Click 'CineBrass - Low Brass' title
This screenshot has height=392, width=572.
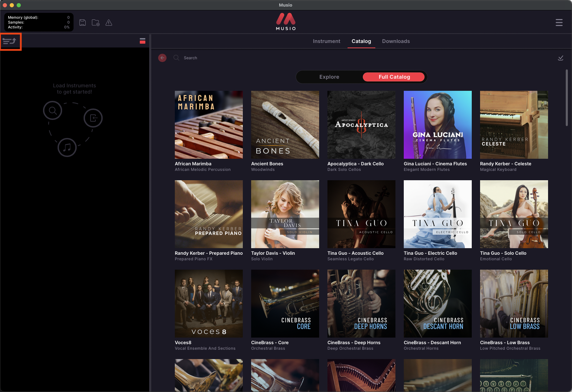[x=505, y=342]
